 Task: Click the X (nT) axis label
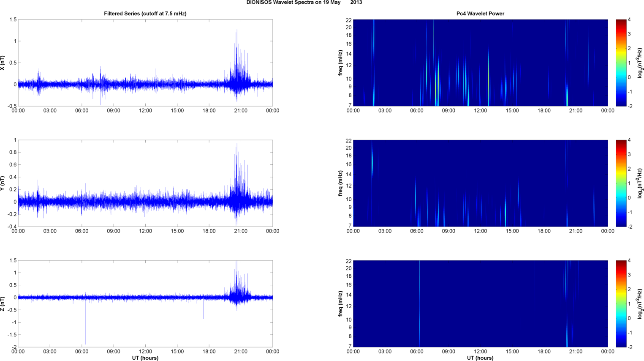point(3,63)
